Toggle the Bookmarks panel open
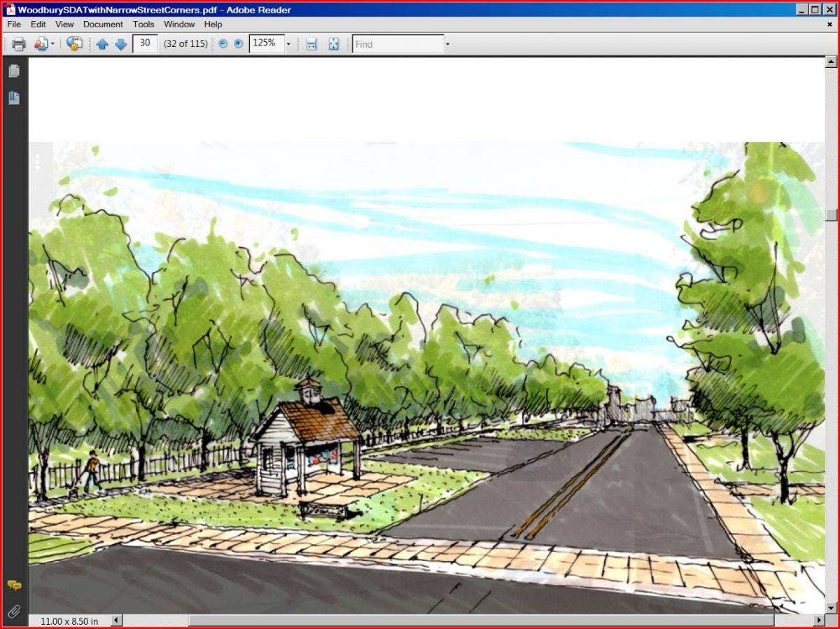Viewport: 840px width, 629px height. coord(13,98)
